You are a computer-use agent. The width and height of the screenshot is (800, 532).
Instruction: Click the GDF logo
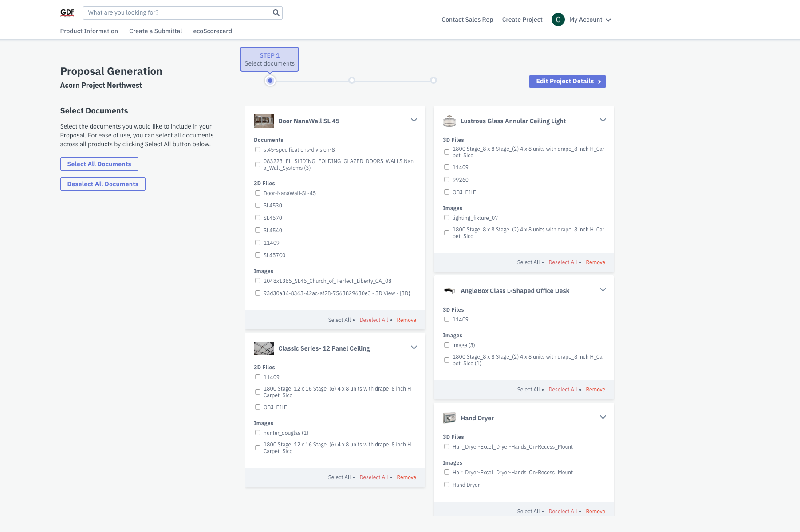click(67, 13)
